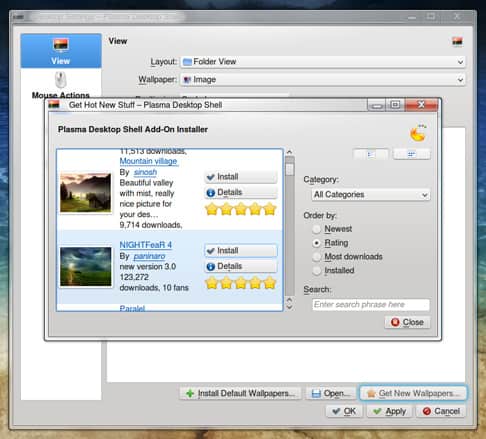Maximize the Get Hot New Stuff dialog

[395, 105]
